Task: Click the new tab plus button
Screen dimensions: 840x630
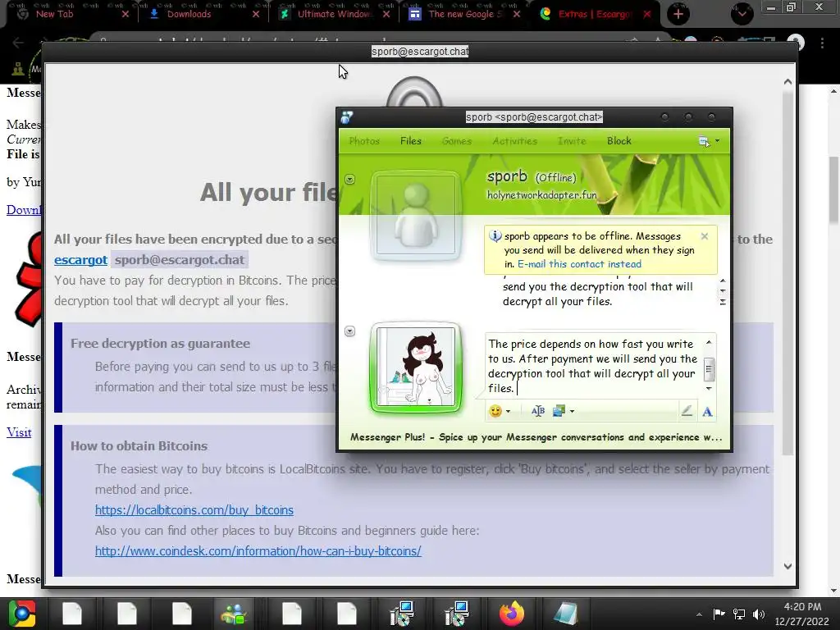Action: (x=678, y=14)
